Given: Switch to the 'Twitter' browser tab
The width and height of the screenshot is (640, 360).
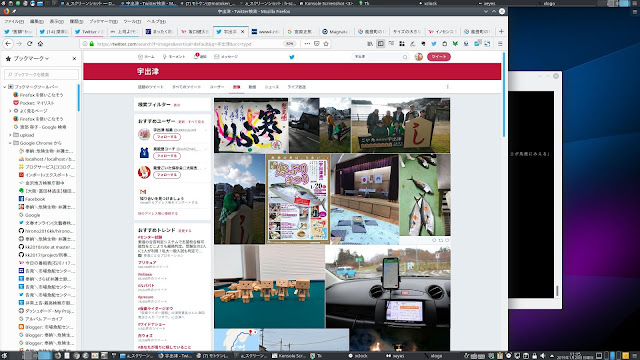Looking at the screenshot, I should [x=89, y=31].
